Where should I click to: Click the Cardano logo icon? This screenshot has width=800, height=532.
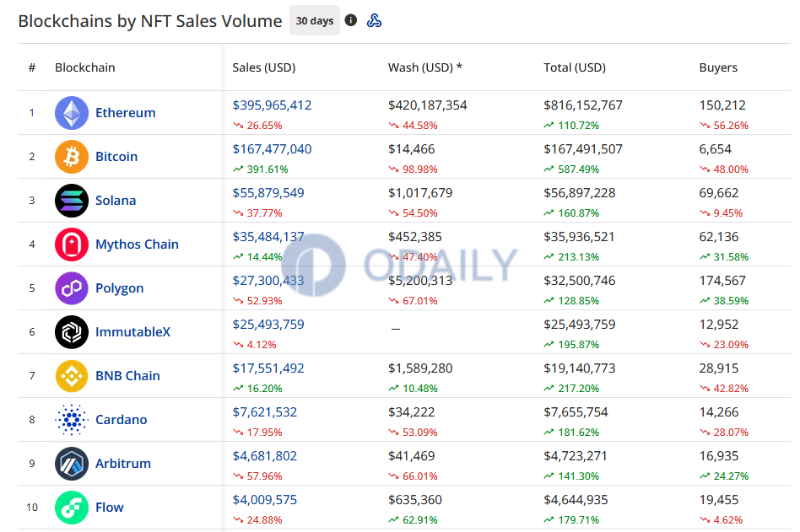(x=72, y=419)
